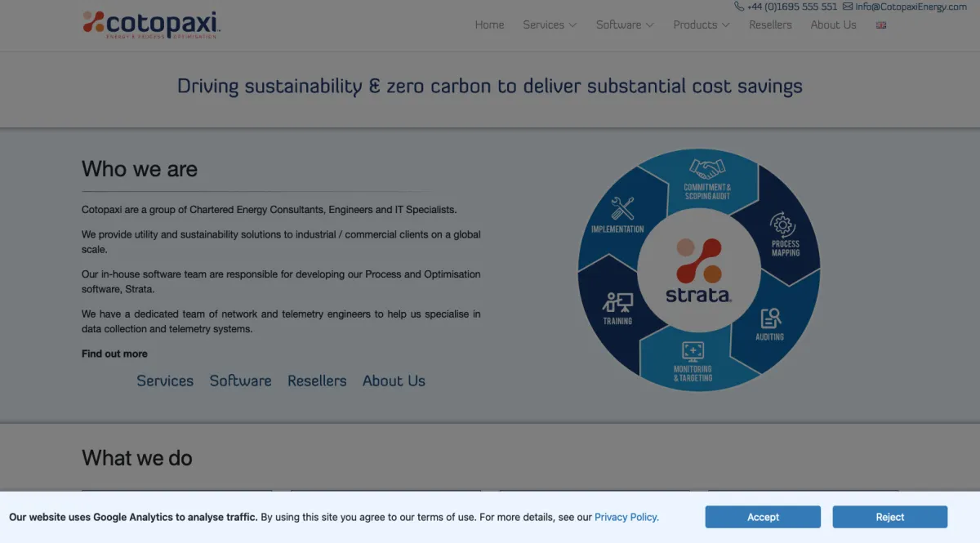Click the Monitoring & Targeting screen icon
The width and height of the screenshot is (980, 543).
(693, 352)
